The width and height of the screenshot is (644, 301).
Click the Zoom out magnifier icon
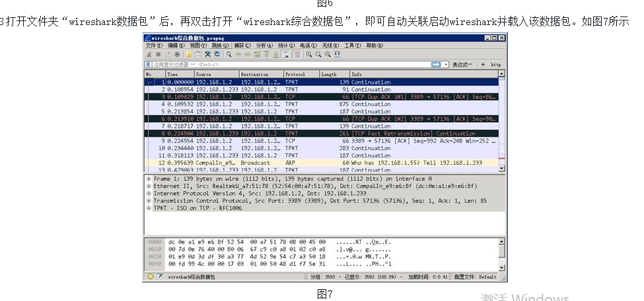pyautogui.click(x=318, y=54)
